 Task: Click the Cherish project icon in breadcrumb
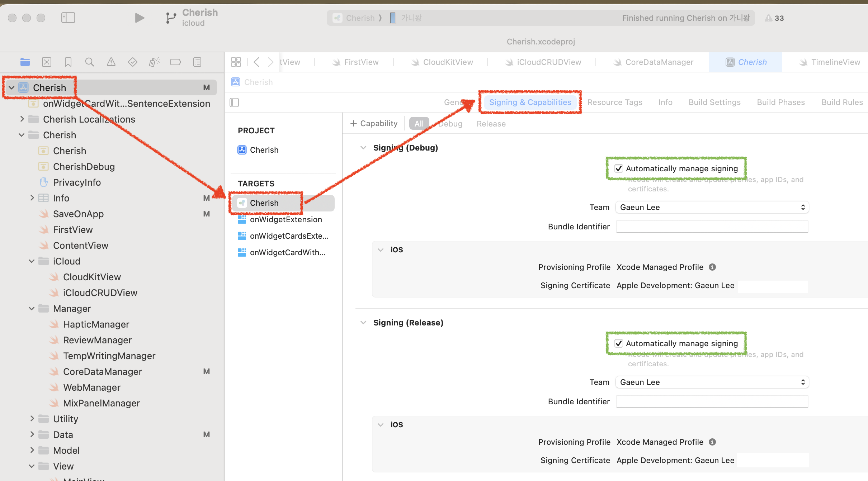(x=236, y=82)
